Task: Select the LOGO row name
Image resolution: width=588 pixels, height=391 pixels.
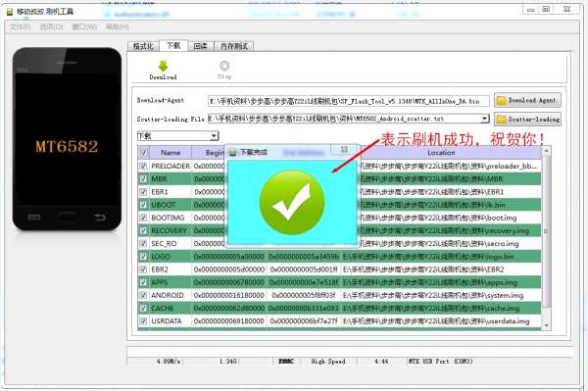Action: pyautogui.click(x=161, y=257)
